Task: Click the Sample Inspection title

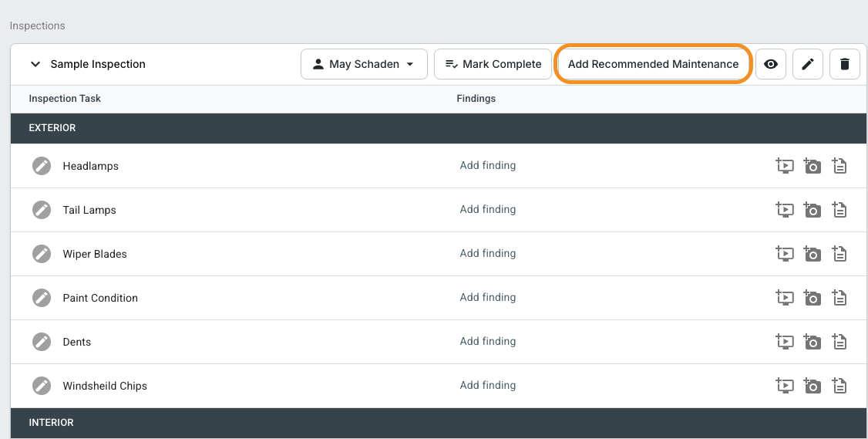Action: point(98,64)
